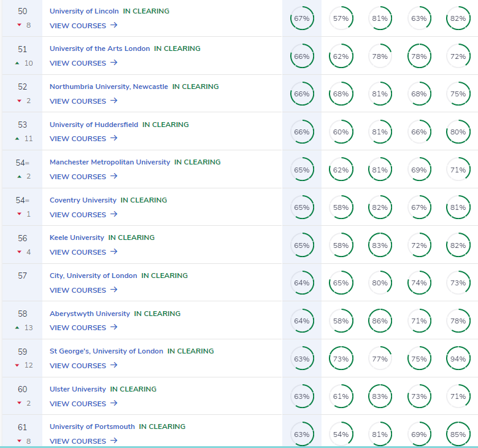The height and width of the screenshot is (448, 478).
Task: View courses for University of Huddersfield
Action: [x=83, y=139]
